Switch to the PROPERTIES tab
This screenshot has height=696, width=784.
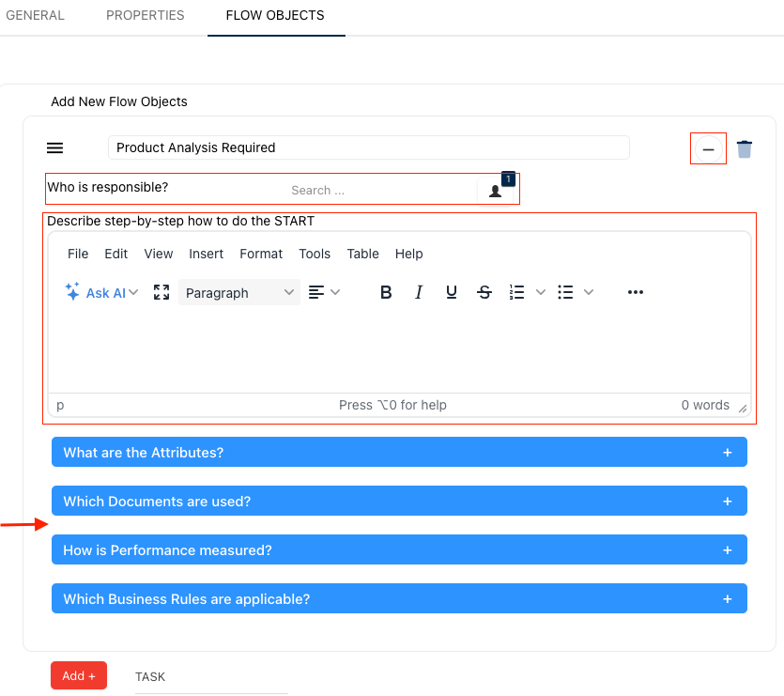tap(145, 16)
